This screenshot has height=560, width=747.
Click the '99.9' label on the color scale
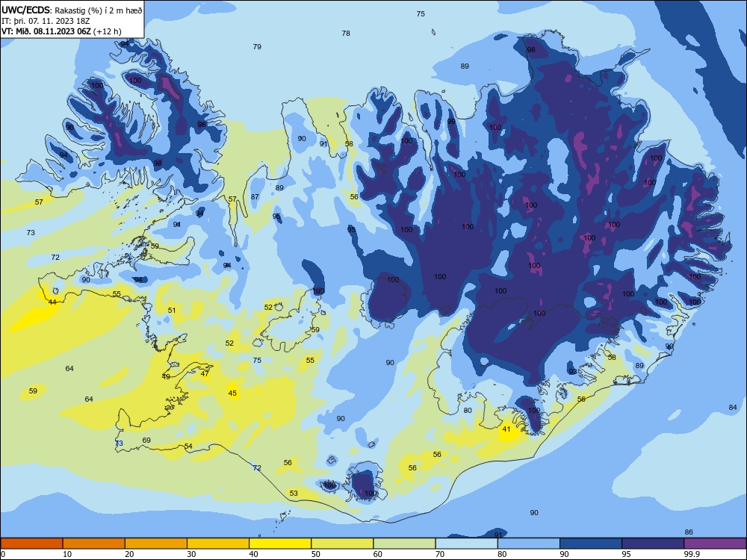tap(692, 554)
